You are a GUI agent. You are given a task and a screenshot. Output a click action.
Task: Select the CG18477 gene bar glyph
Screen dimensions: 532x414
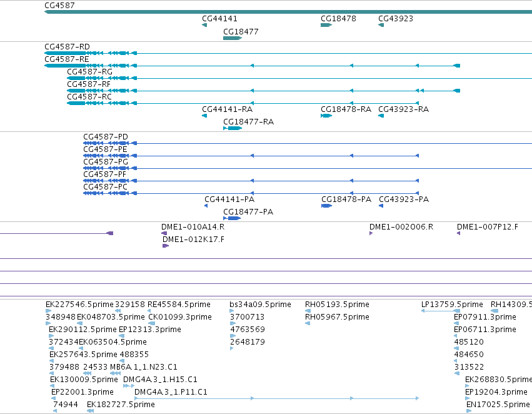click(x=233, y=38)
